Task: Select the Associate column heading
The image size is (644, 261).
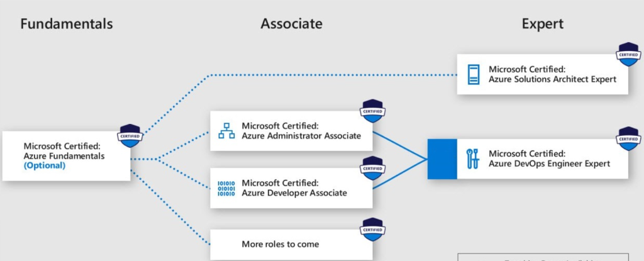Action: pos(291,24)
